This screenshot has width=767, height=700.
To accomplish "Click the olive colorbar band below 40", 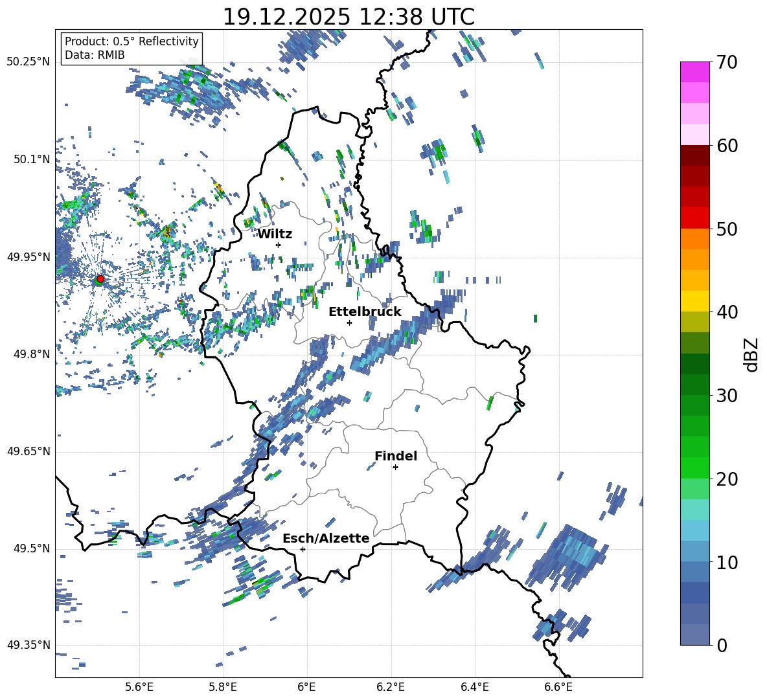I will 695,322.
